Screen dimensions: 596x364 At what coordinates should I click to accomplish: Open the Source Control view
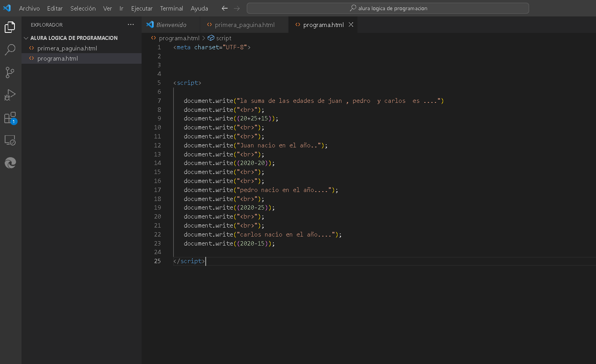pyautogui.click(x=10, y=72)
